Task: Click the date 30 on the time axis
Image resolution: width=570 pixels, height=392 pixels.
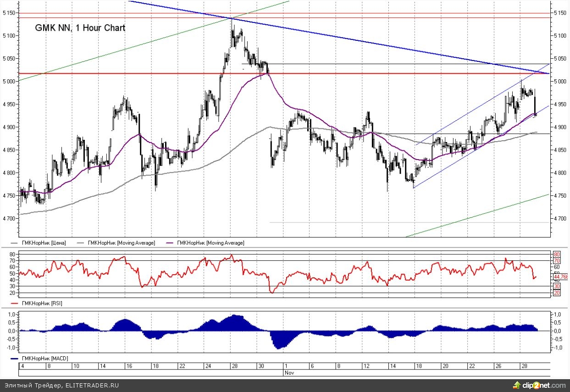Action: click(261, 366)
